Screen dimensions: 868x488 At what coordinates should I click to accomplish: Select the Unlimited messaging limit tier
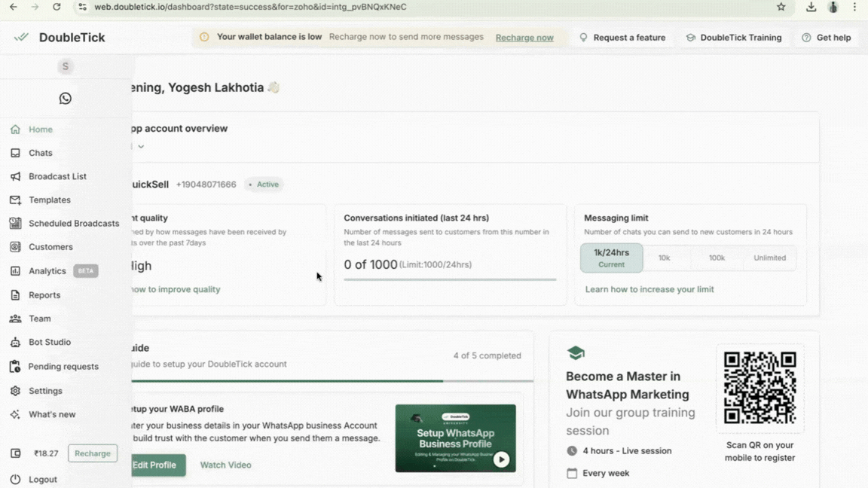point(769,258)
